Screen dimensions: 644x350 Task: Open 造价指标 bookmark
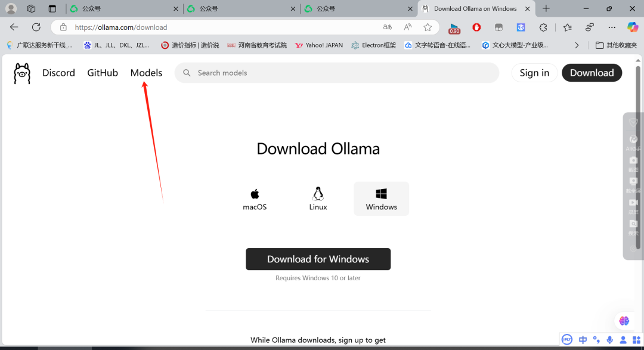point(190,45)
